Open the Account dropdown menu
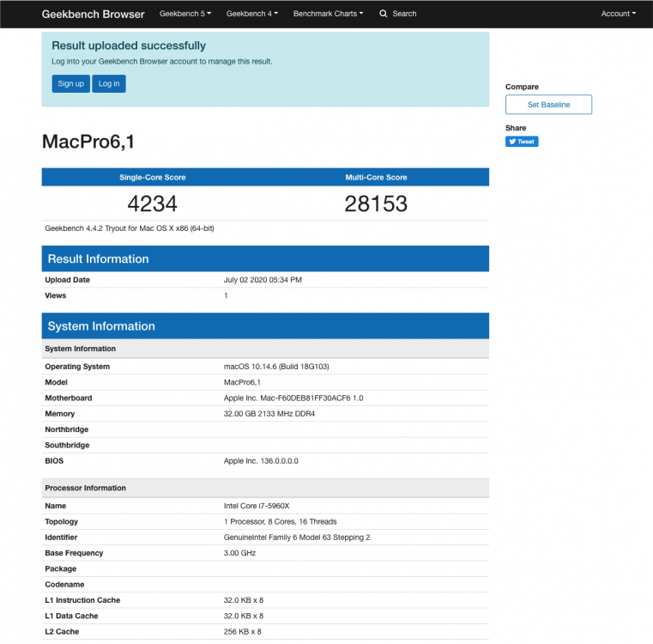This screenshot has height=644, width=653. click(618, 14)
